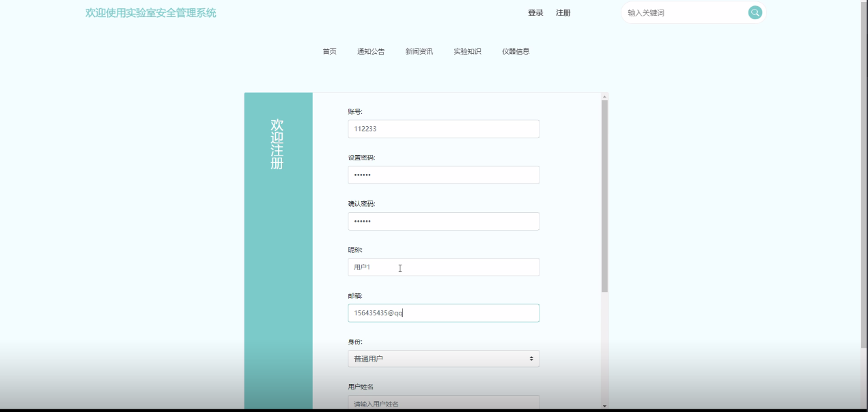This screenshot has height=412, width=868.
Task: Click the form scrollbar's up arrow
Action: click(604, 96)
